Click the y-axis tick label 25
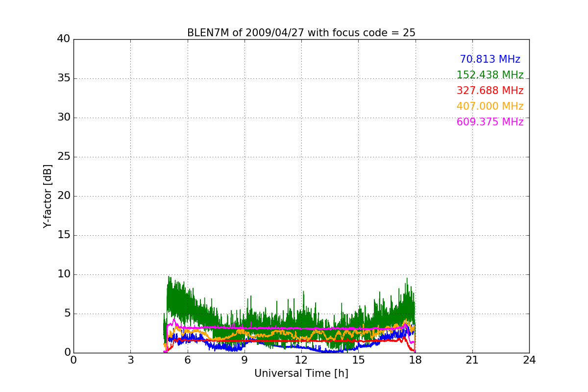Image resolution: width=588 pixels, height=392 pixels. pos(64,157)
